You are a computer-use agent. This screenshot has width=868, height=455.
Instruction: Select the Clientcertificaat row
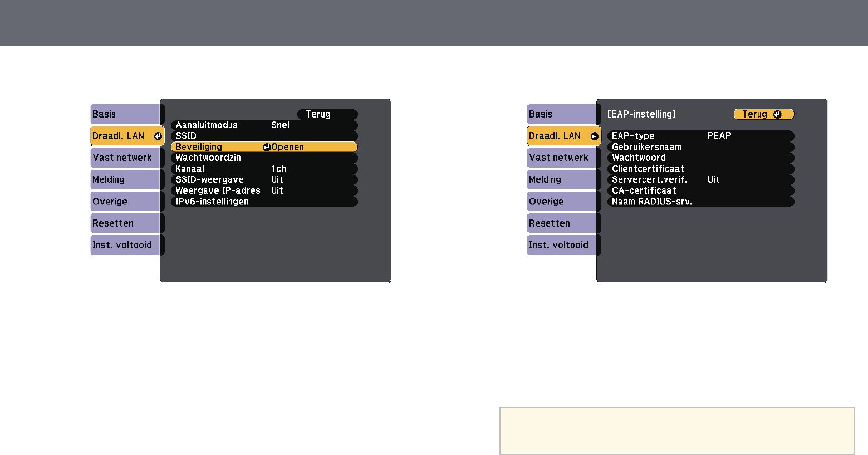pos(700,169)
